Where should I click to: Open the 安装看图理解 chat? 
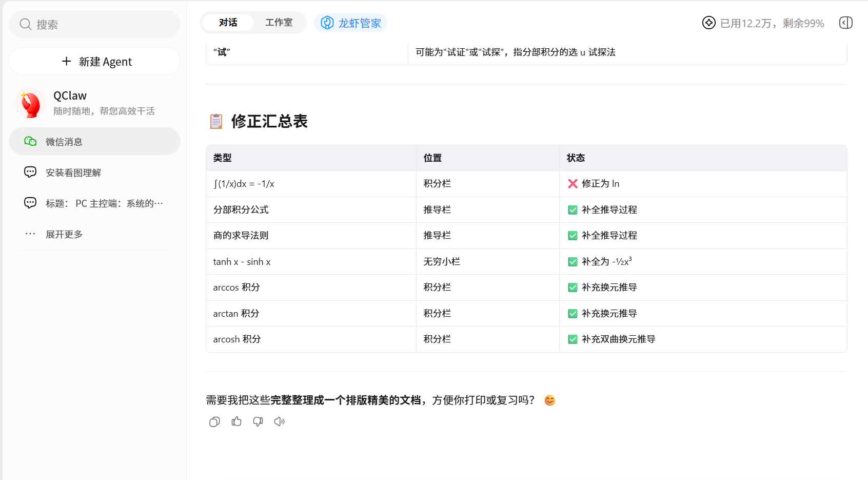pyautogui.click(x=95, y=172)
